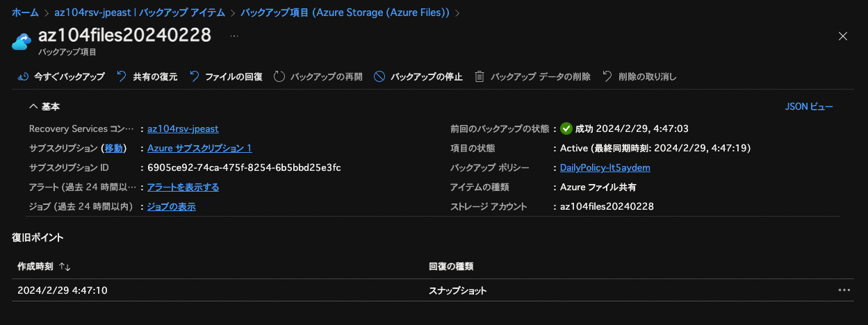Viewport: 868px width, 325px height.
Task: Click the 今すぐバックアップ icon
Action: tap(23, 76)
